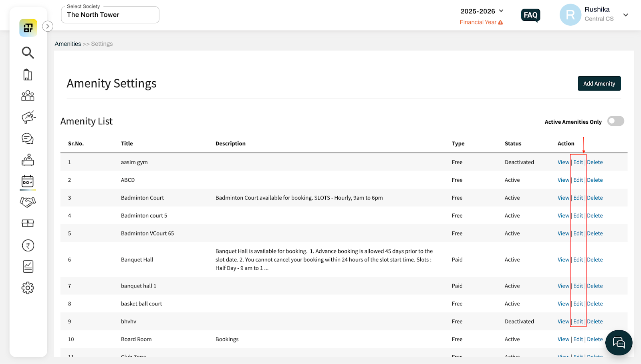Expand the sidebar with arrow button

(x=48, y=26)
